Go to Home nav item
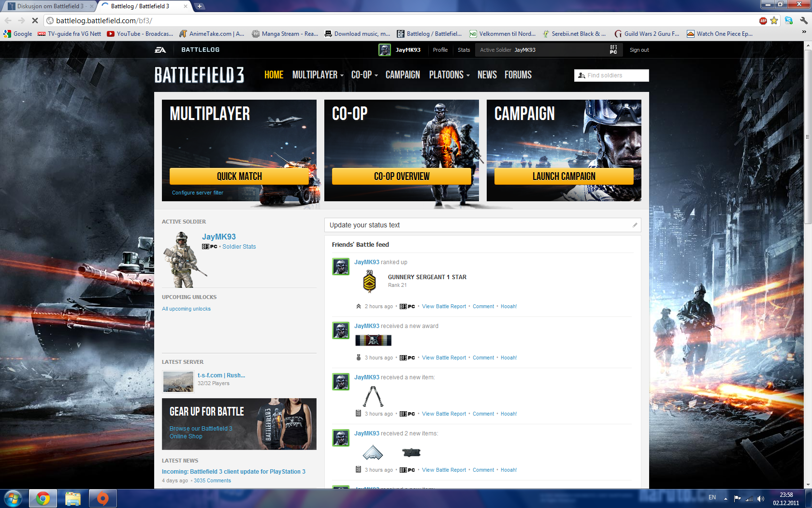The height and width of the screenshot is (508, 812). [274, 75]
